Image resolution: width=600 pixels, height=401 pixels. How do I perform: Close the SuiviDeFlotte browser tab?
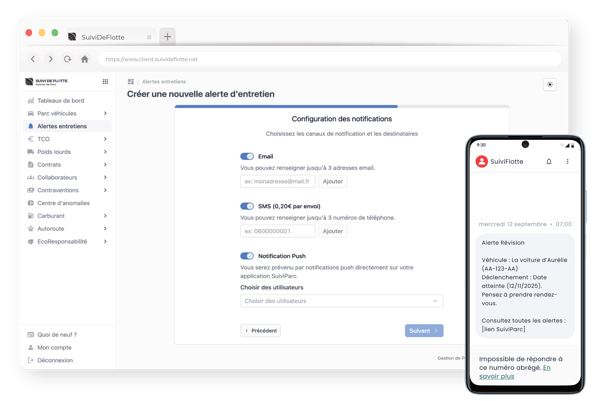point(149,37)
